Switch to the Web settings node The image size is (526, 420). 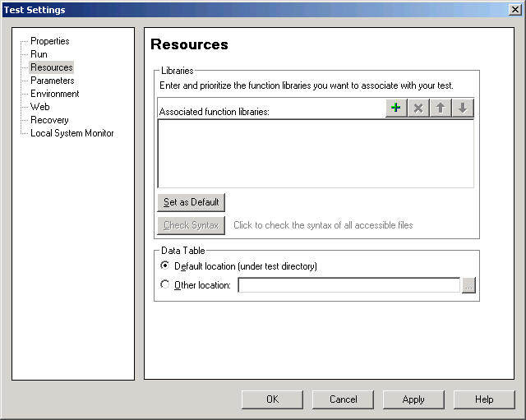40,107
